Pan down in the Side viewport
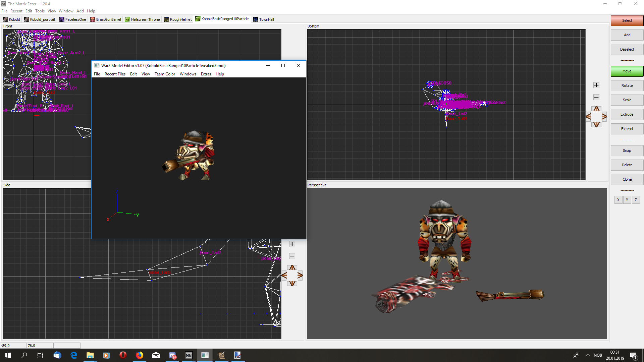 click(x=292, y=284)
